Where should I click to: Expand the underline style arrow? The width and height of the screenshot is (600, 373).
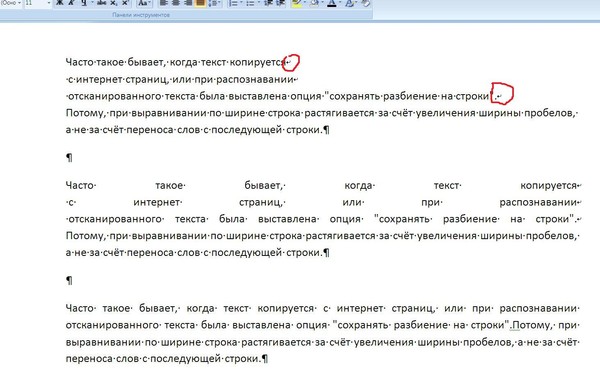click(92, 3)
